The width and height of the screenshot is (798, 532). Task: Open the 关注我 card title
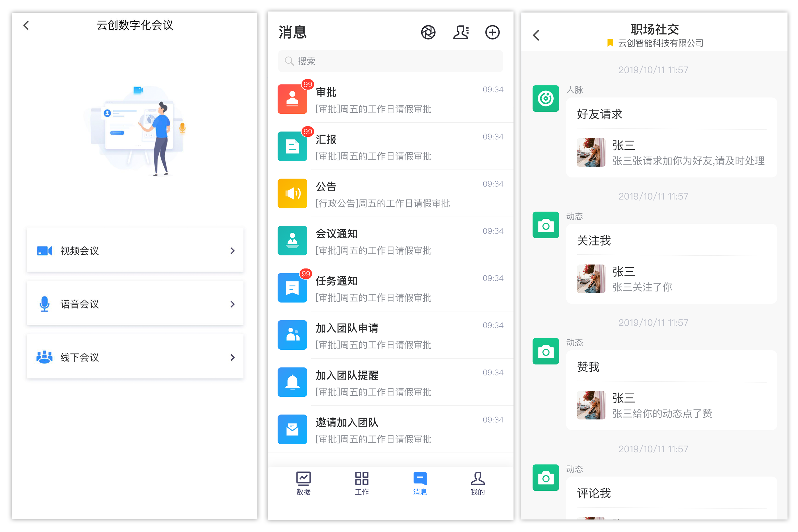593,241
